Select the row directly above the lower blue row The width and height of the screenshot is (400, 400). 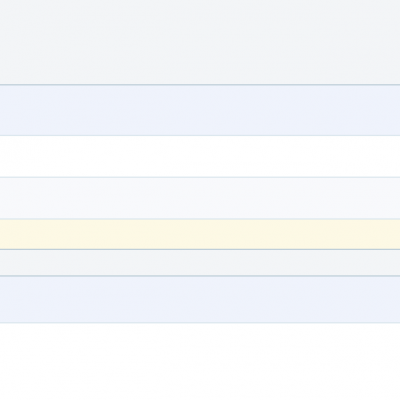coord(200,263)
